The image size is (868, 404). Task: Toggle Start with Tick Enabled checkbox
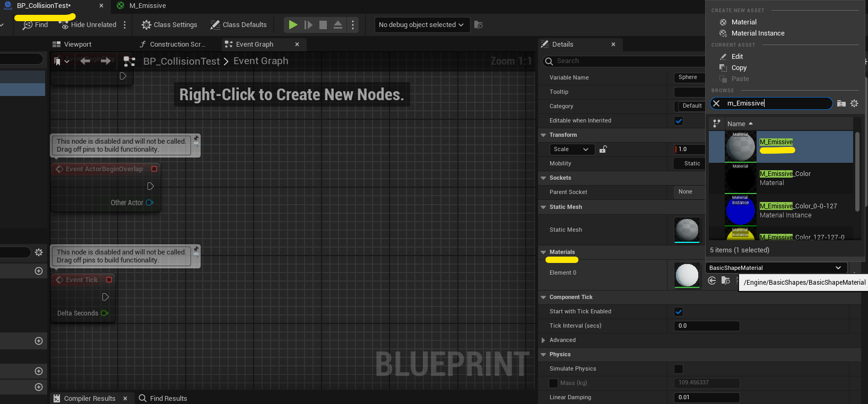[679, 312]
